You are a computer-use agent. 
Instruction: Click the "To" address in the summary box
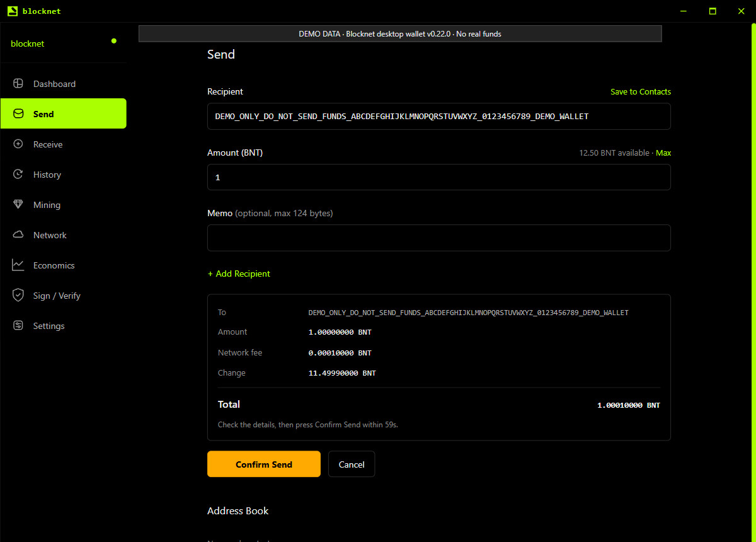click(x=469, y=313)
